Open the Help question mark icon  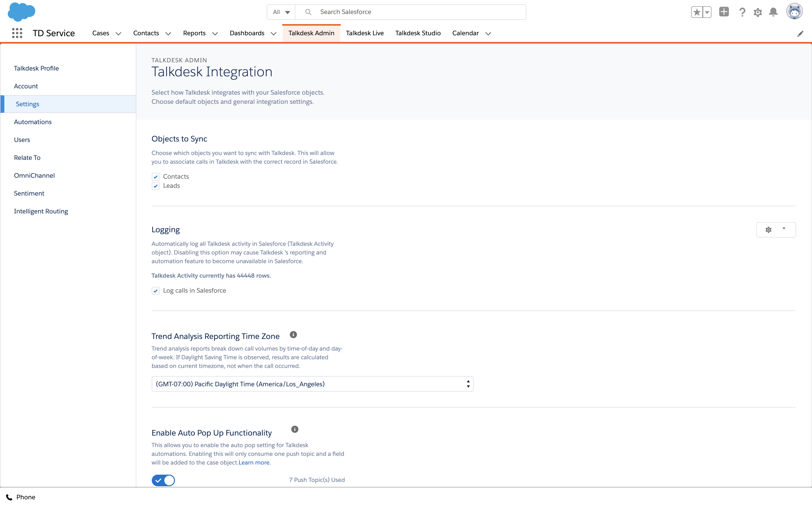click(x=742, y=12)
